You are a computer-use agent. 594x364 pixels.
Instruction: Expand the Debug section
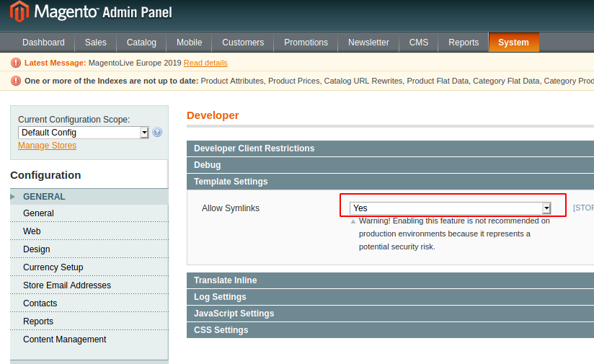(390, 165)
